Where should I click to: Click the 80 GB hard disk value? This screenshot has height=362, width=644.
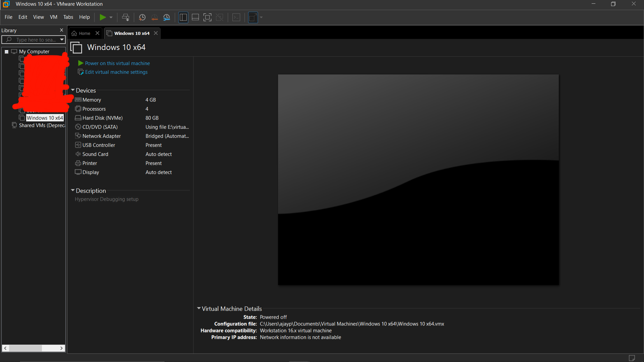152,118
